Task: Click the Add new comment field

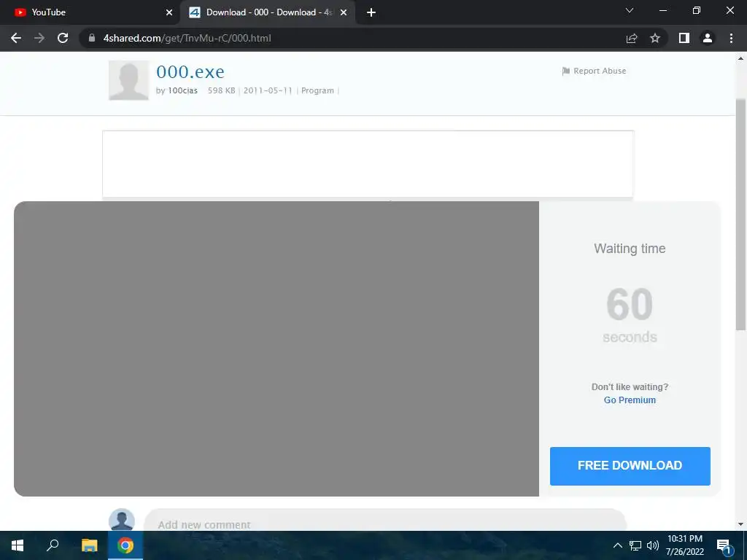Action: pos(385,521)
